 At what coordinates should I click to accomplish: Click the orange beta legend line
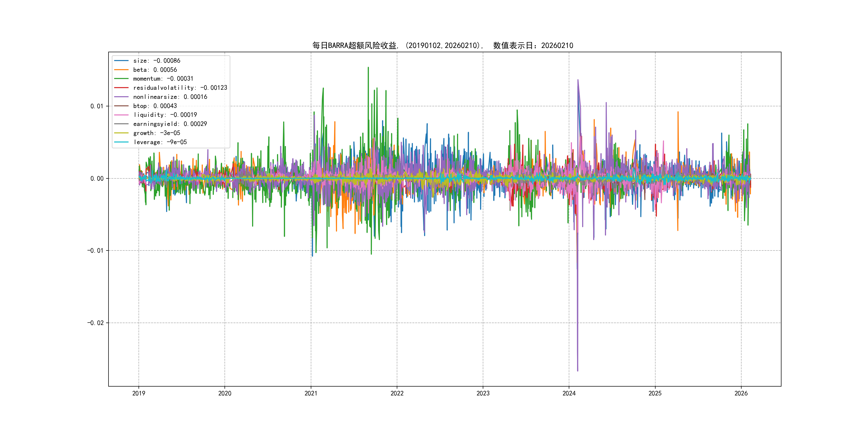pos(121,70)
